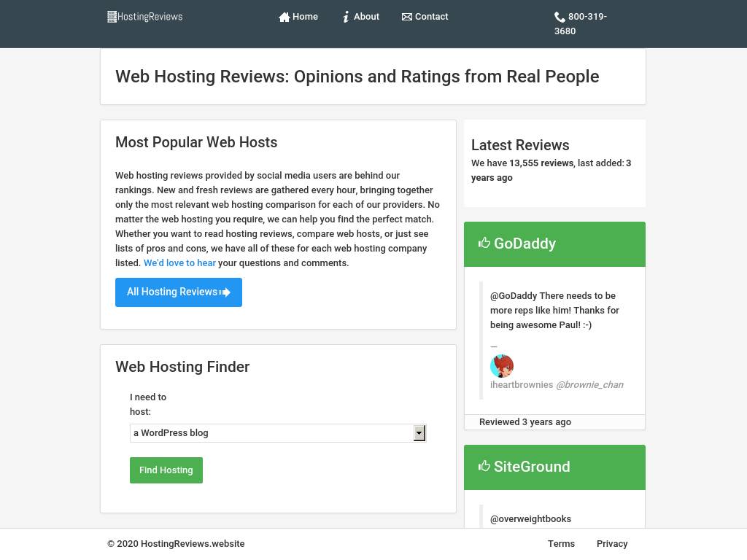Go to the Home menu item
This screenshot has height=560, width=747.
305,17
